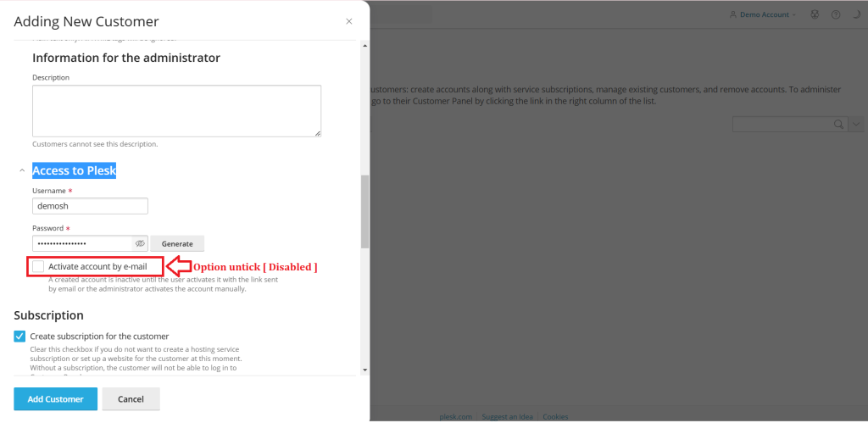868x423 pixels.
Task: Focus the Description text area
Action: click(x=176, y=111)
